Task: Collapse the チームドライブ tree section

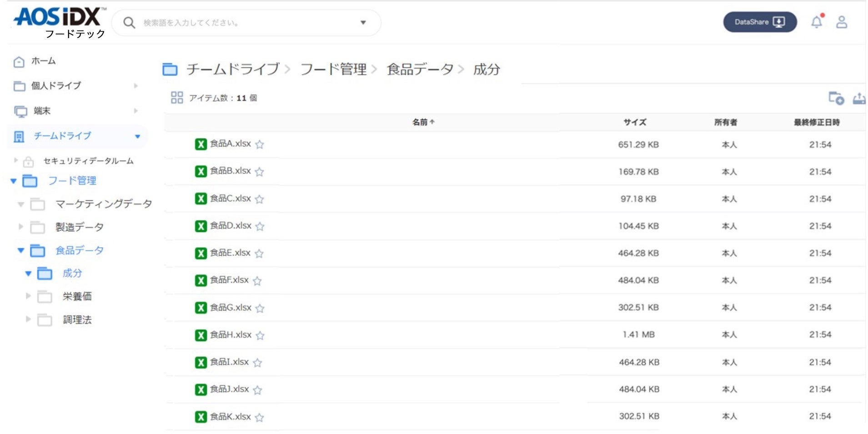Action: click(138, 136)
